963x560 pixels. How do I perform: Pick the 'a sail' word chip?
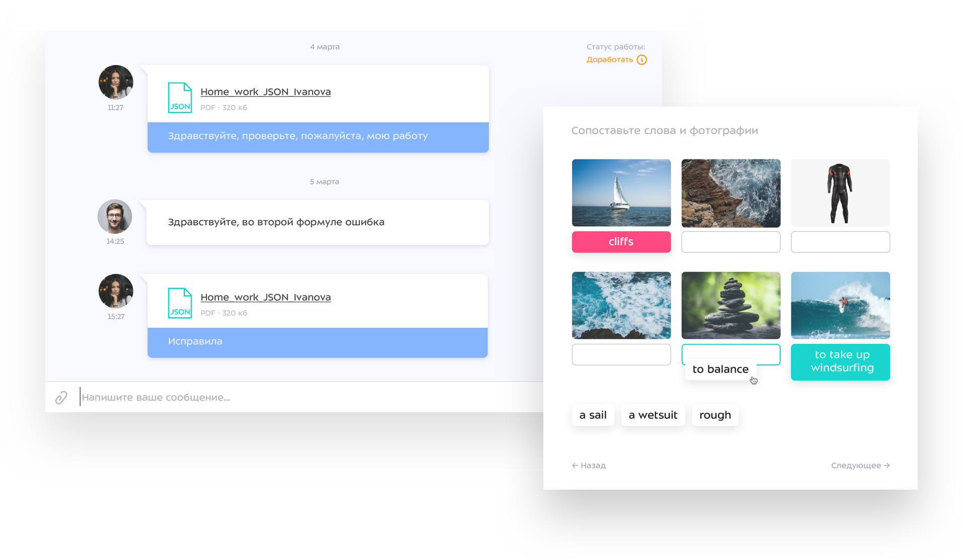pos(593,415)
